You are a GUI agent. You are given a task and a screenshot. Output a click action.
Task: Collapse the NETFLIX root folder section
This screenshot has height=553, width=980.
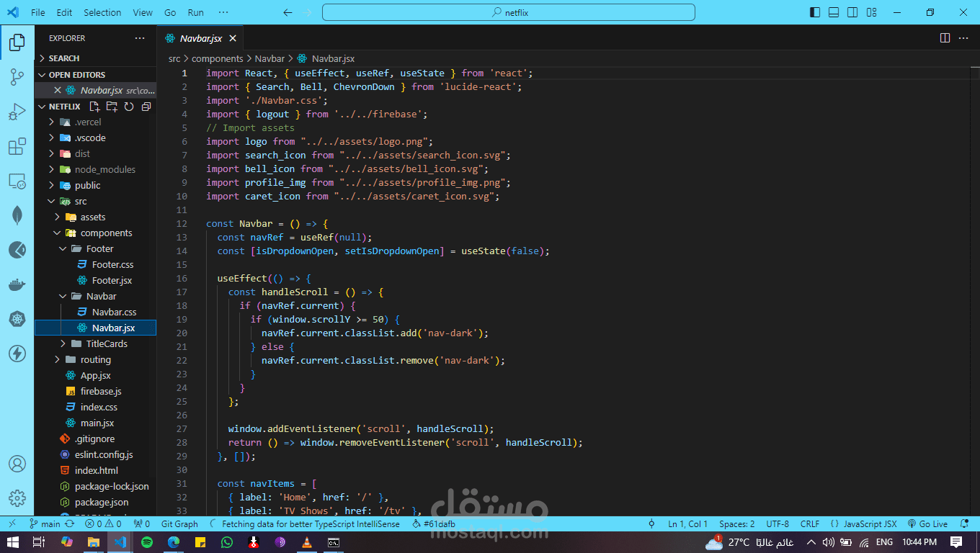tap(65, 107)
